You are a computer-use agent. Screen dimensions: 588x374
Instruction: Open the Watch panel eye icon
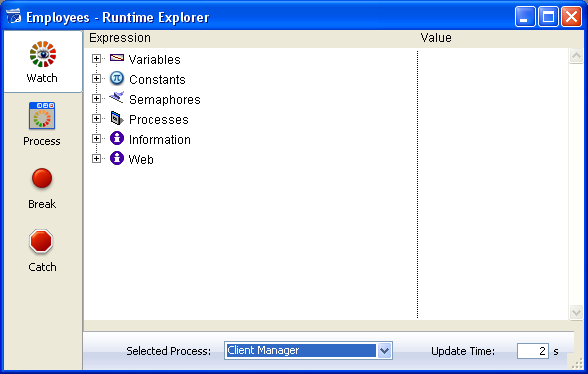coord(43,54)
